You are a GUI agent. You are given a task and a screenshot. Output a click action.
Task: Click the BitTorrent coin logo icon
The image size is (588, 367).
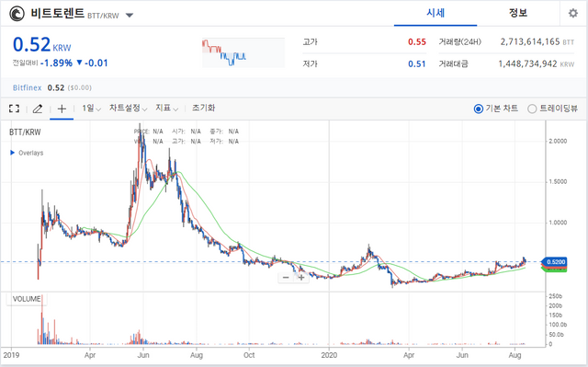[17, 14]
